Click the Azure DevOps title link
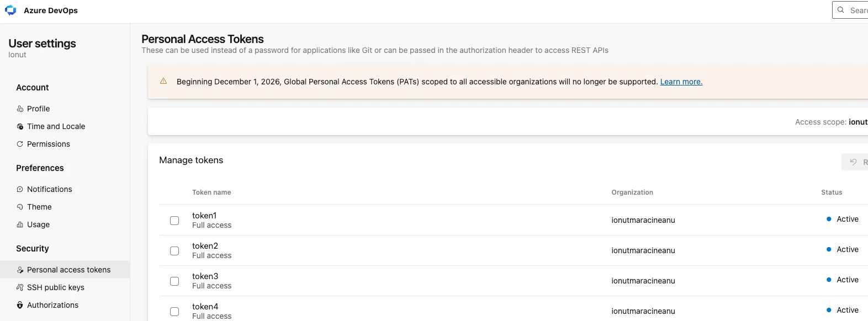 coord(51,10)
